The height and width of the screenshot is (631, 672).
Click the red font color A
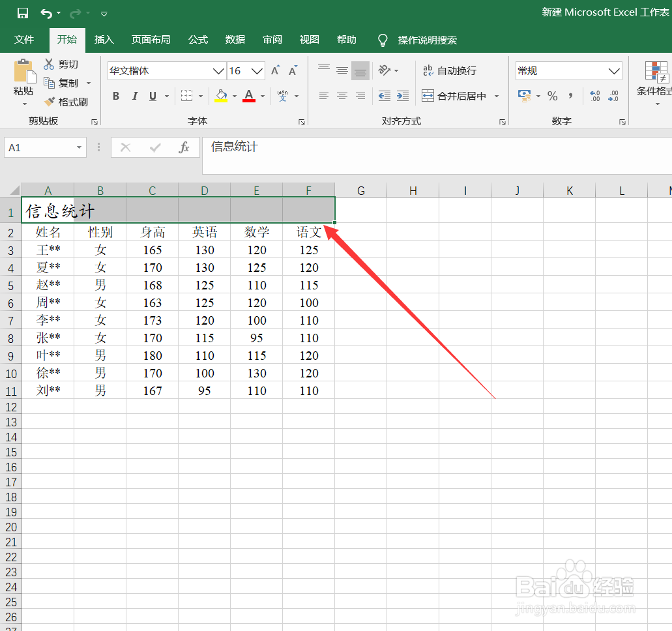pyautogui.click(x=249, y=96)
